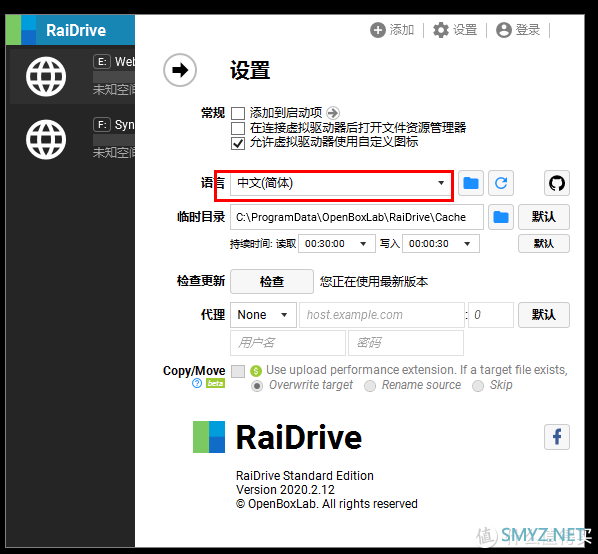Click the proxy port field
This screenshot has height=554, width=598.
pos(491,315)
